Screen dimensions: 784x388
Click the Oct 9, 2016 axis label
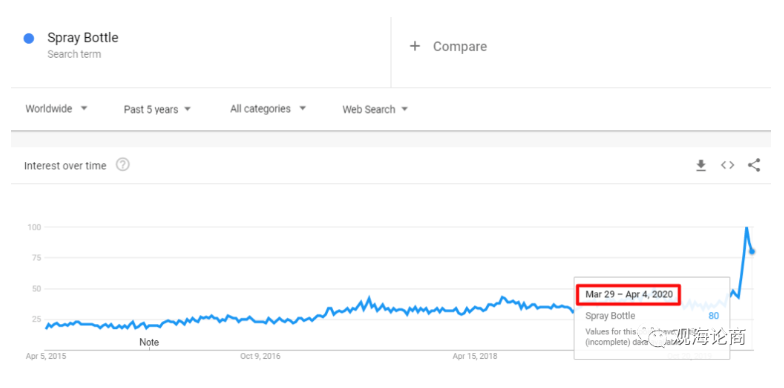tap(260, 356)
